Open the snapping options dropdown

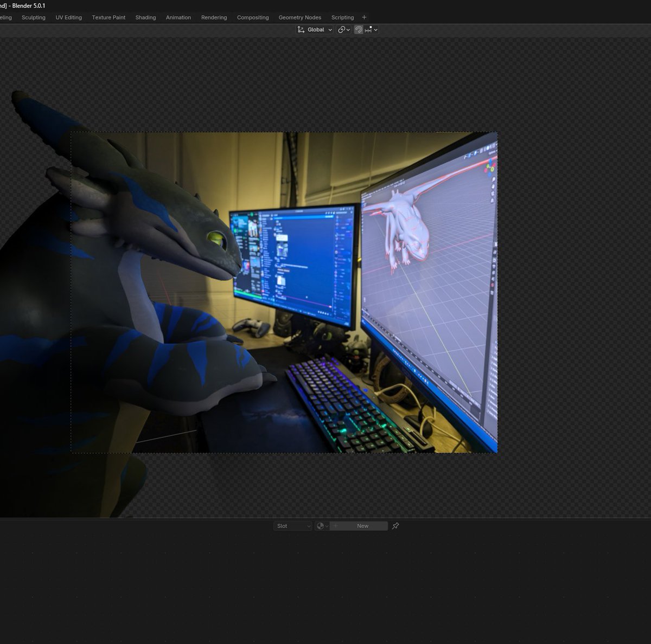tap(372, 30)
